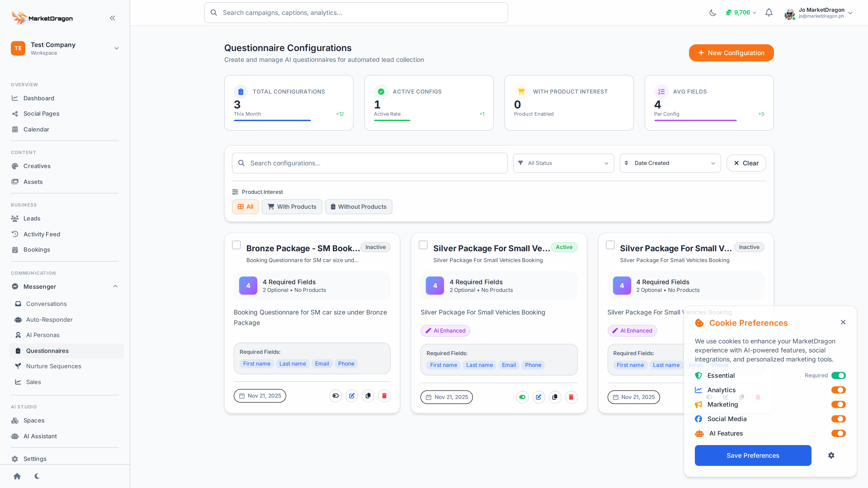
Task: Deactivate the active Silver Package toggle
Action: click(522, 397)
